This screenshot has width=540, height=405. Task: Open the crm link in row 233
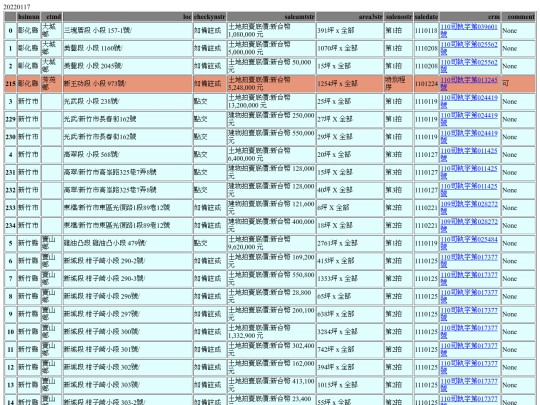coord(469,208)
